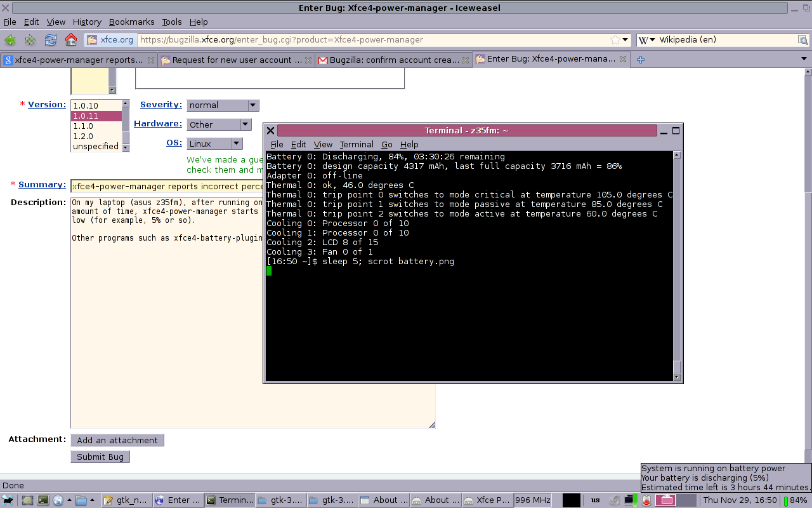
Task: Click Add an attachment button
Action: [117, 440]
